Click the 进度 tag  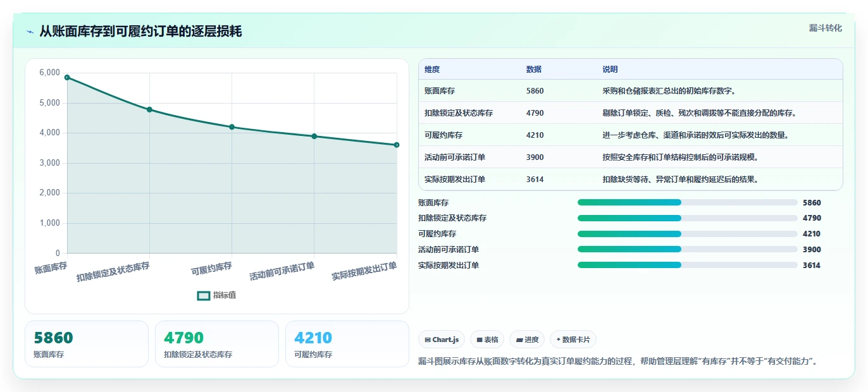pyautogui.click(x=527, y=340)
